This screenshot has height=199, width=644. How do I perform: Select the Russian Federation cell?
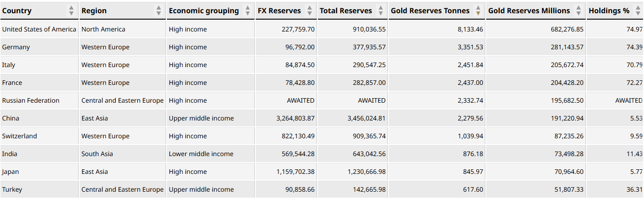click(31, 100)
